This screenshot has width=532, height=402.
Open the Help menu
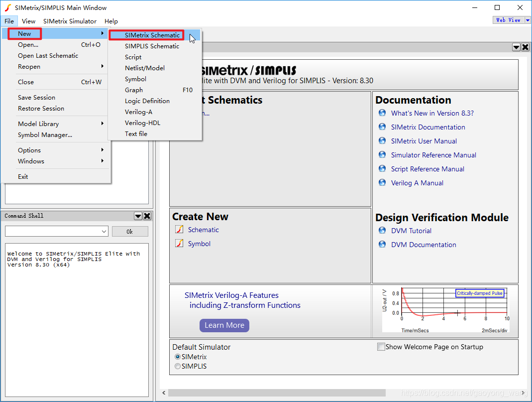pyautogui.click(x=111, y=21)
